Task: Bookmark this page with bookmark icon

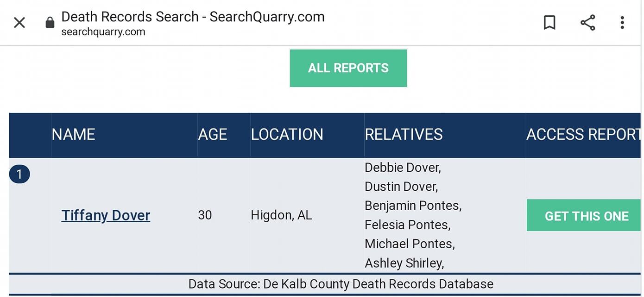Action: (x=549, y=22)
